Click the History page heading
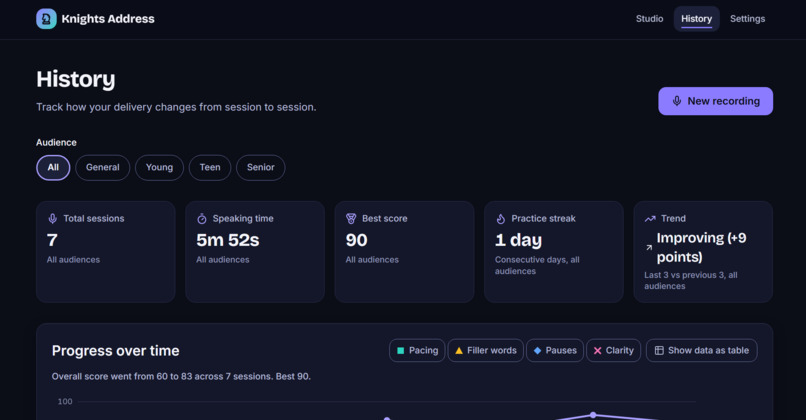The width and height of the screenshot is (806, 420). [76, 79]
